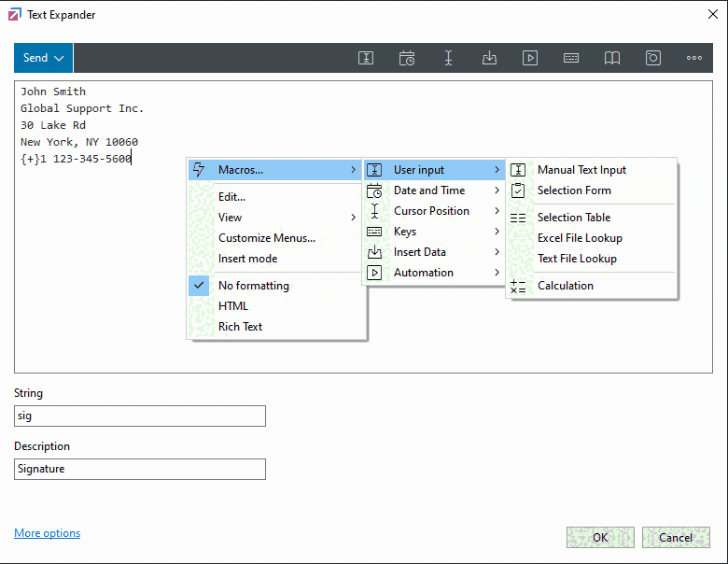Viewport: 728px width, 564px height.
Task: Click the Description input field
Action: point(140,469)
